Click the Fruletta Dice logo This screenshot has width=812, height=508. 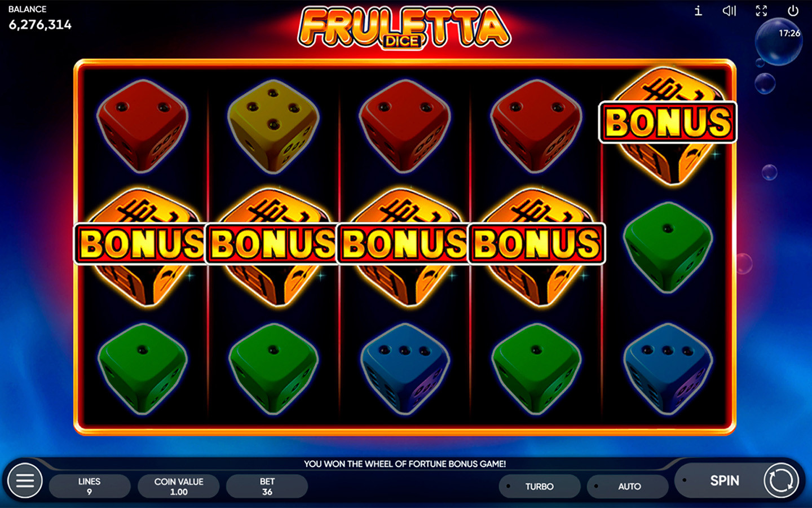[404, 27]
